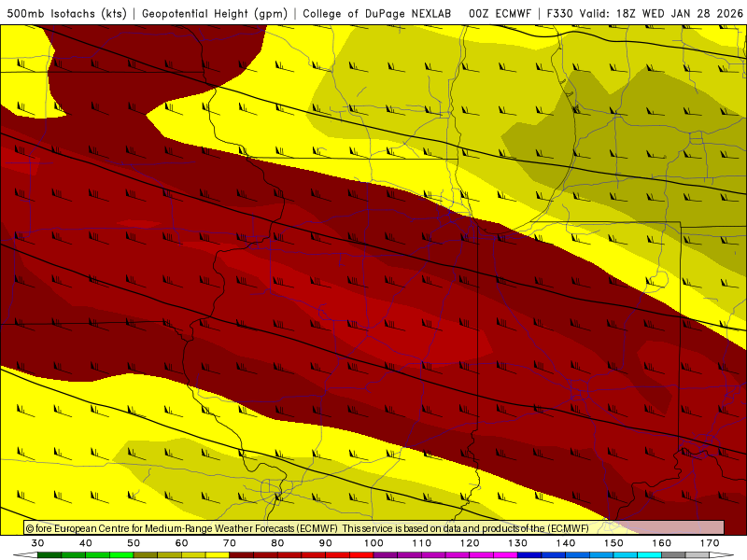
Task: Click 'Valid: 18Z WED JAN 28 2026' text
Action: point(661,14)
